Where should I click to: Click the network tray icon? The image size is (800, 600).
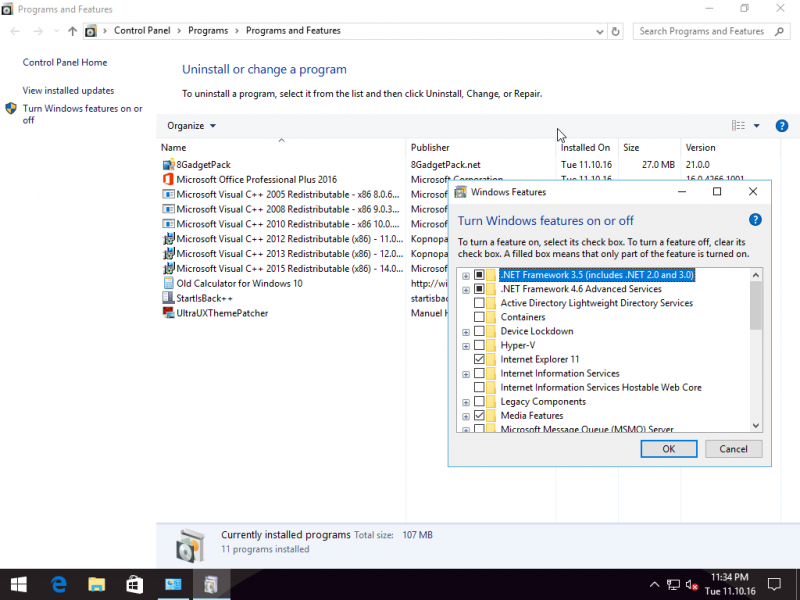click(x=673, y=585)
